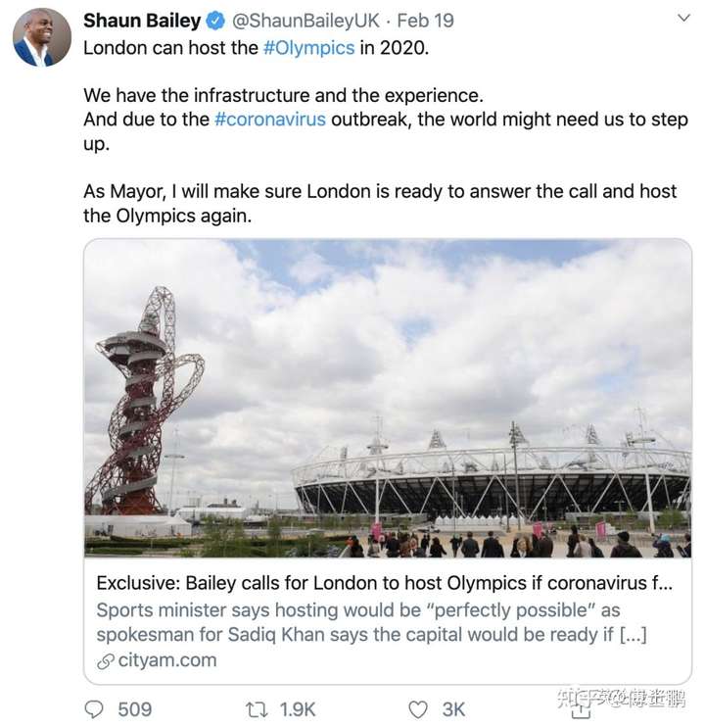The width and height of the screenshot is (705, 728).
Task: Open the Olympic stadium preview image
Action: tap(387, 399)
